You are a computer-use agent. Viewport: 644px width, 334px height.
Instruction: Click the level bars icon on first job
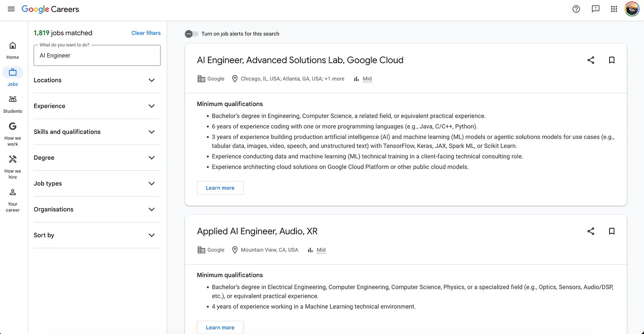[356, 79]
